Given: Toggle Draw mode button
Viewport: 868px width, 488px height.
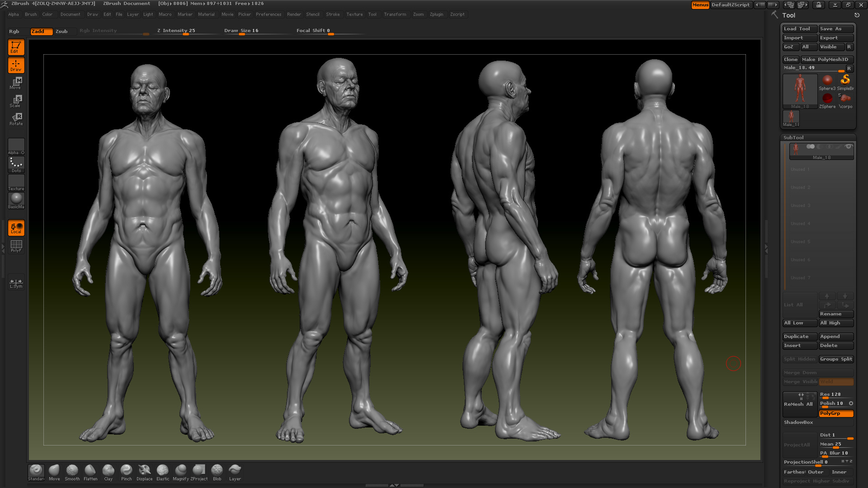Looking at the screenshot, I should tap(16, 65).
